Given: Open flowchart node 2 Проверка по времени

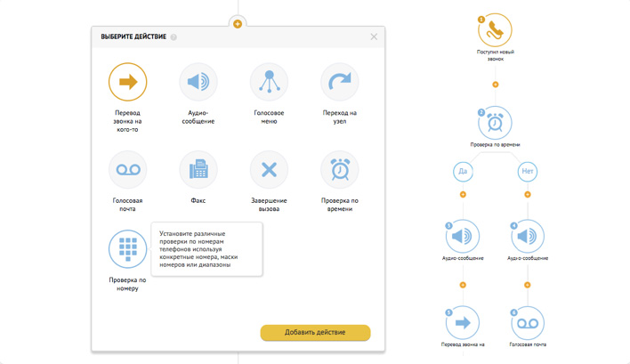Looking at the screenshot, I should click(x=496, y=124).
